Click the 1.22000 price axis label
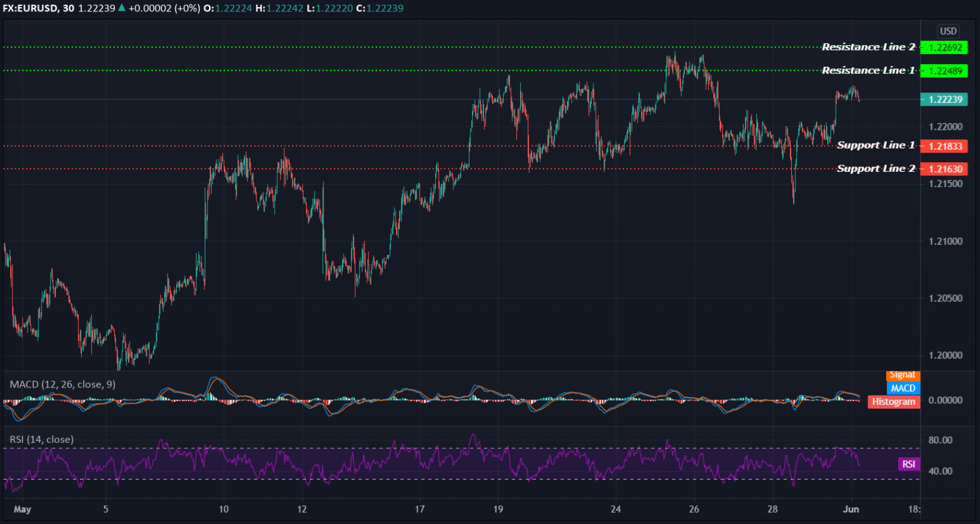980x524 pixels. coord(946,127)
